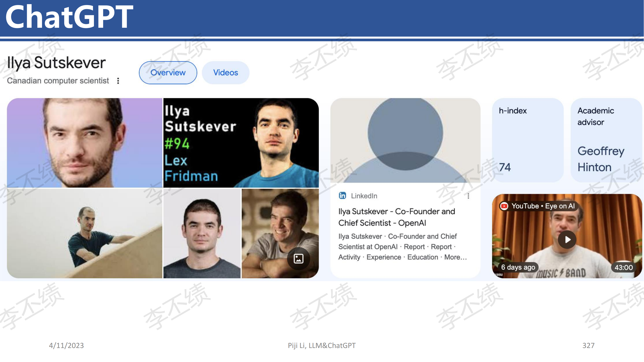Click the Ilya Sutskever name heading
The width and height of the screenshot is (644, 362).
point(56,63)
